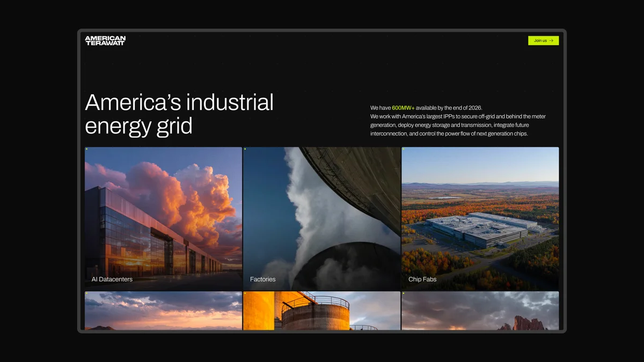The width and height of the screenshot is (644, 362).
Task: Click the highlighted 600MW+ figure
Action: pyautogui.click(x=404, y=108)
